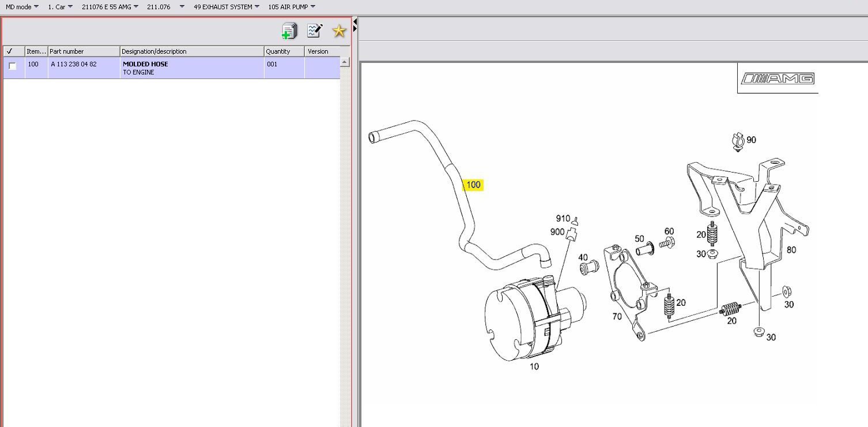Collapse the parts list panel arrow

click(355, 21)
